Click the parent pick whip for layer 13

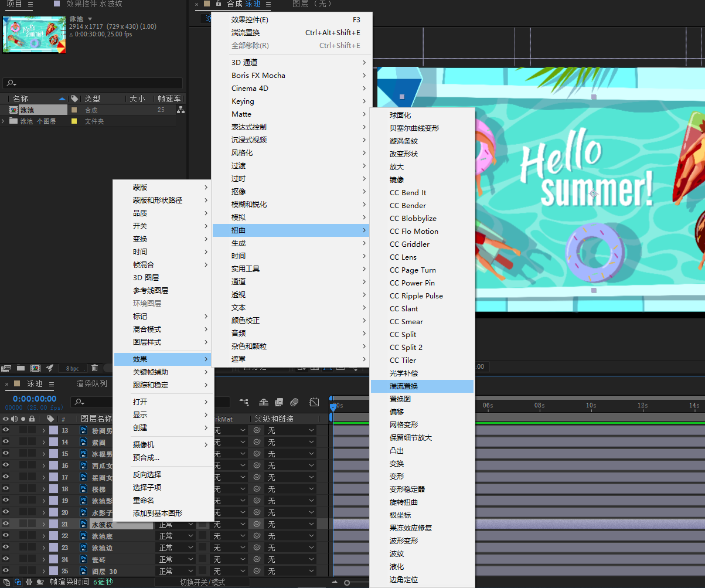click(x=257, y=430)
